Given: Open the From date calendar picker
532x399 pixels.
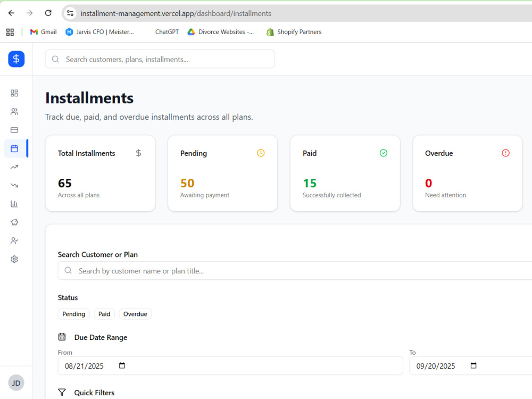Looking at the screenshot, I should pos(122,365).
